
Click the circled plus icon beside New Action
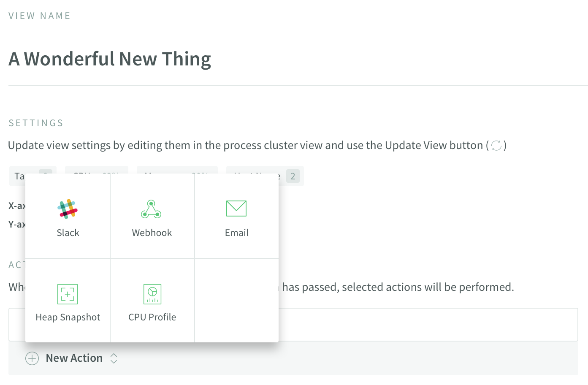pos(32,358)
